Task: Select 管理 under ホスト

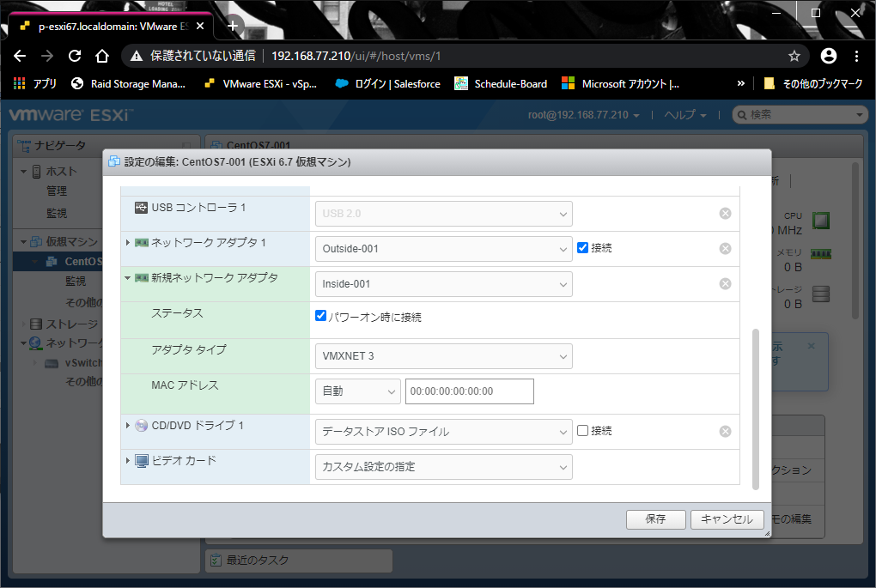Action: [57, 191]
